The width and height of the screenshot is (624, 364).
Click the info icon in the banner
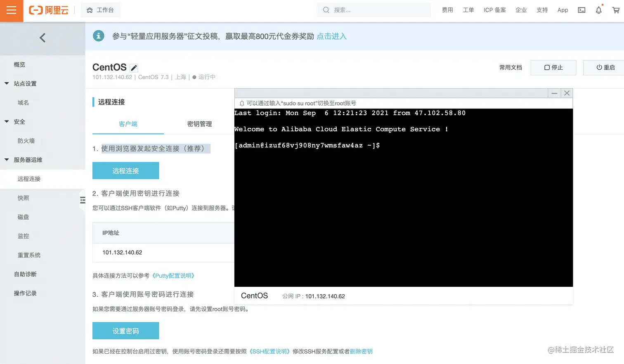pyautogui.click(x=98, y=36)
